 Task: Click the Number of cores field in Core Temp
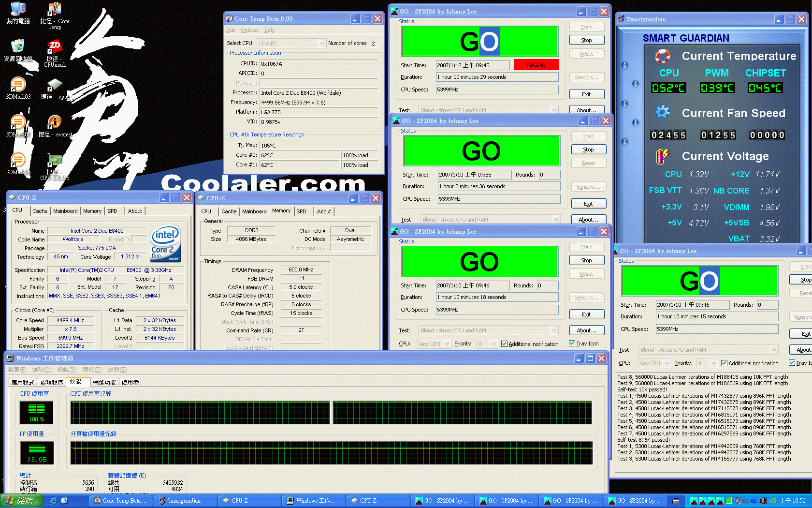[374, 43]
